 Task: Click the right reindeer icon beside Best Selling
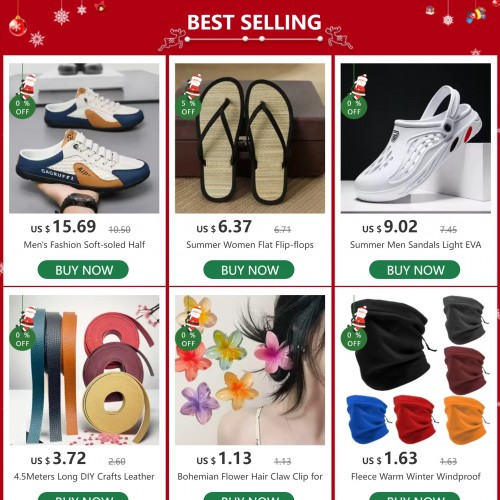pyautogui.click(x=338, y=37)
